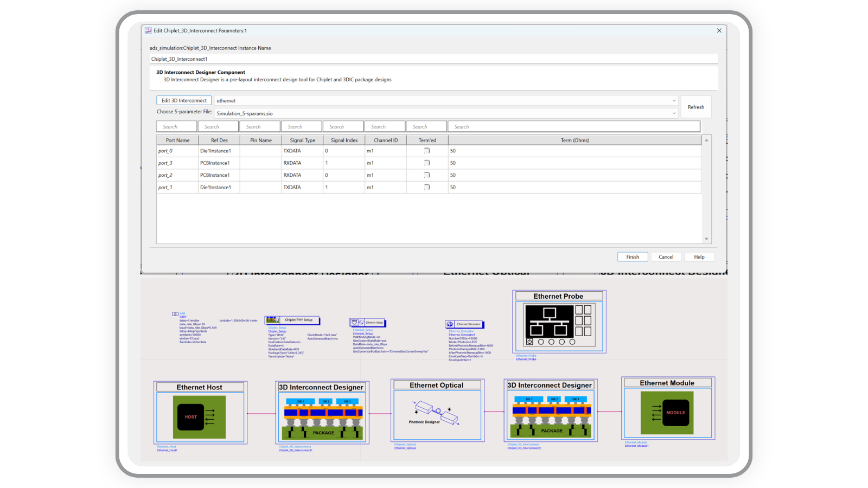868x488 pixels.
Task: Click PCBInstance1 in the port_2 row
Action: 215,175
